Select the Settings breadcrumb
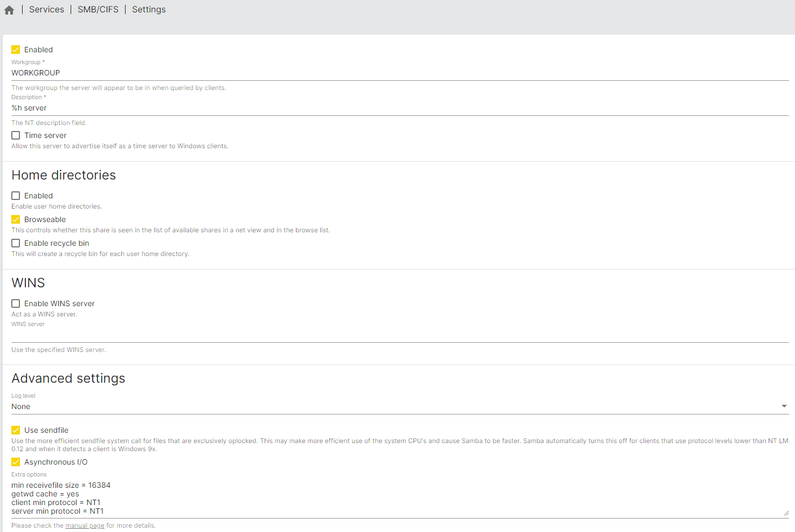The width and height of the screenshot is (795, 532). coord(149,10)
